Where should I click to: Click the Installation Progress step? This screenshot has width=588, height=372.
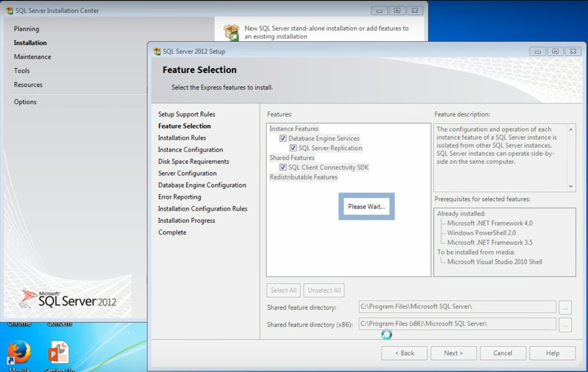186,220
